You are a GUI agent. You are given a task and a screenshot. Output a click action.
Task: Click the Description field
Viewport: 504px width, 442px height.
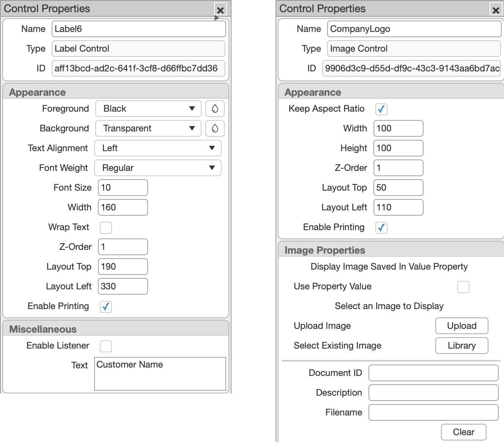point(433,393)
